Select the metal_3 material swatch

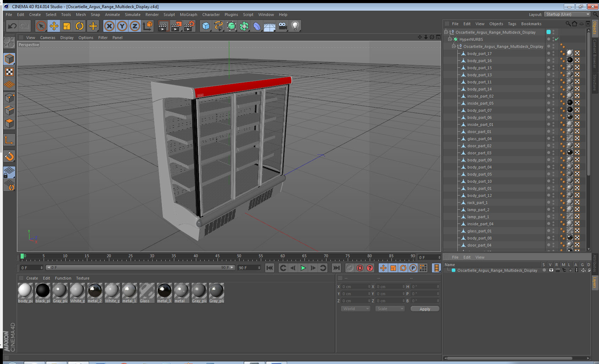point(164,293)
